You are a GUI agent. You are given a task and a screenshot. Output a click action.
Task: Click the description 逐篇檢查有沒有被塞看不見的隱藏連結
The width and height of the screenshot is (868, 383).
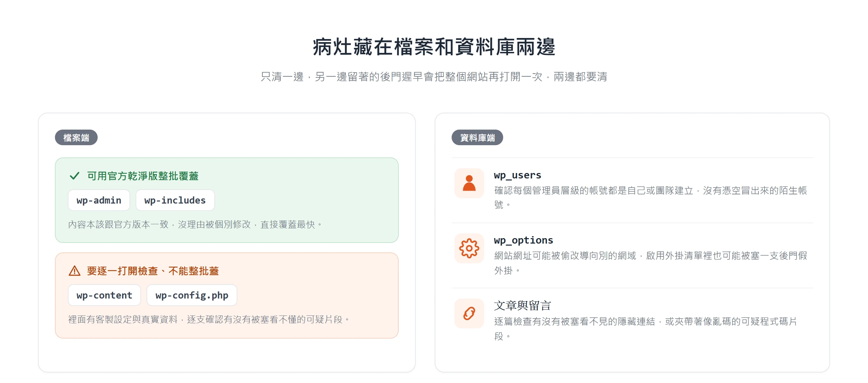pos(646,328)
